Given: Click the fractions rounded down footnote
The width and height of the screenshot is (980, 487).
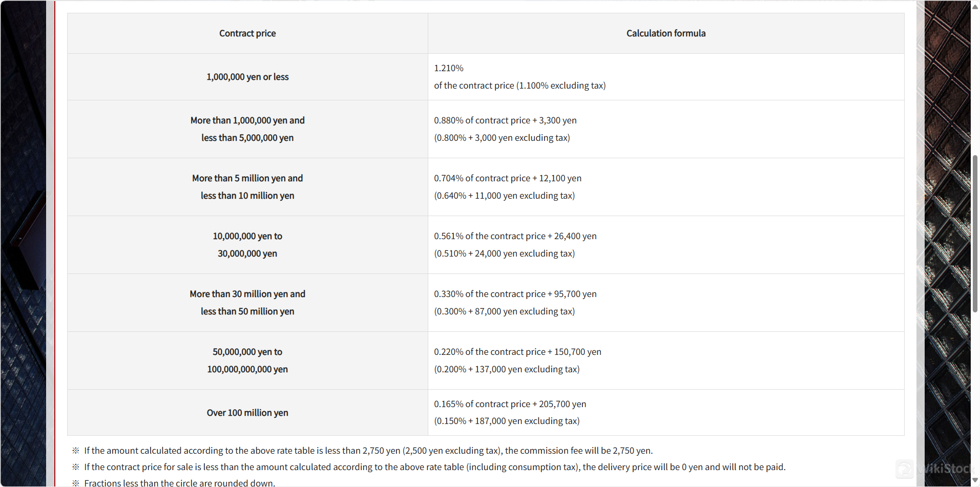Looking at the screenshot, I should coord(180,482).
